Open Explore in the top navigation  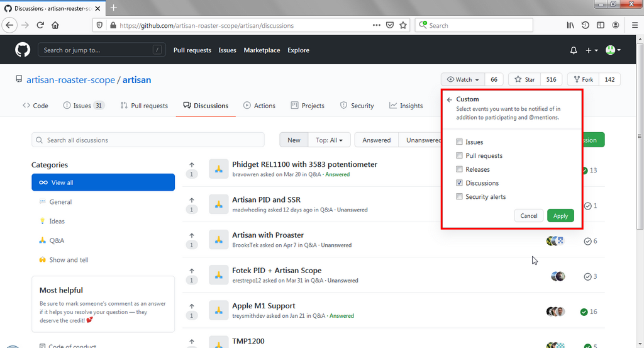(298, 50)
